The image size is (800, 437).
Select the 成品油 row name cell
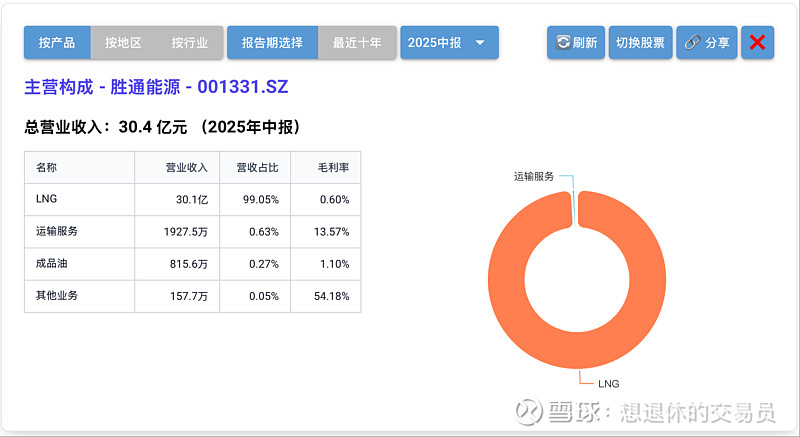tap(80, 264)
